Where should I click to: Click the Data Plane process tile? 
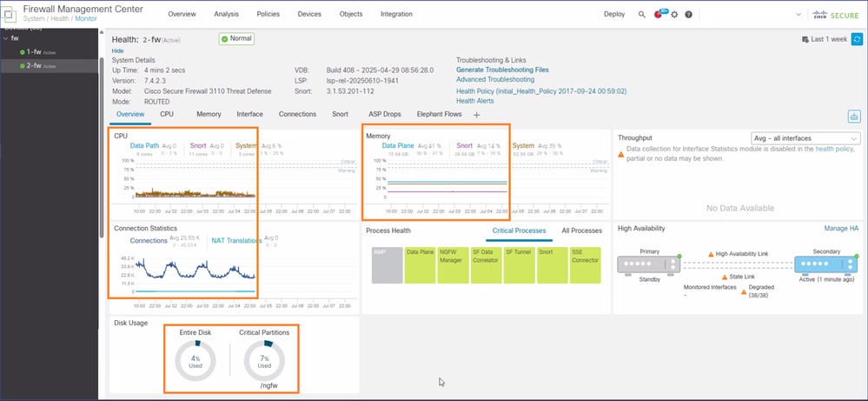coord(421,265)
